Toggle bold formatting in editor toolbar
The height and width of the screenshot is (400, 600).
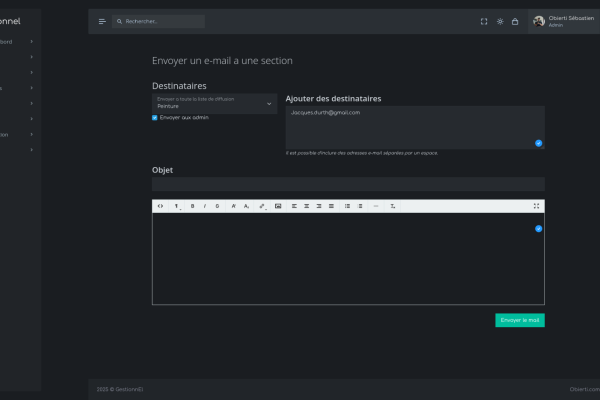pyautogui.click(x=192, y=206)
